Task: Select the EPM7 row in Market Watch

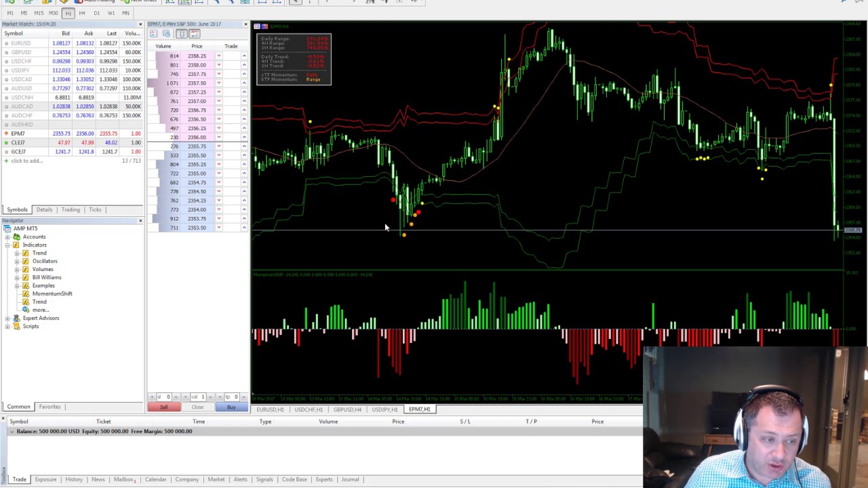Action: pyautogui.click(x=72, y=134)
